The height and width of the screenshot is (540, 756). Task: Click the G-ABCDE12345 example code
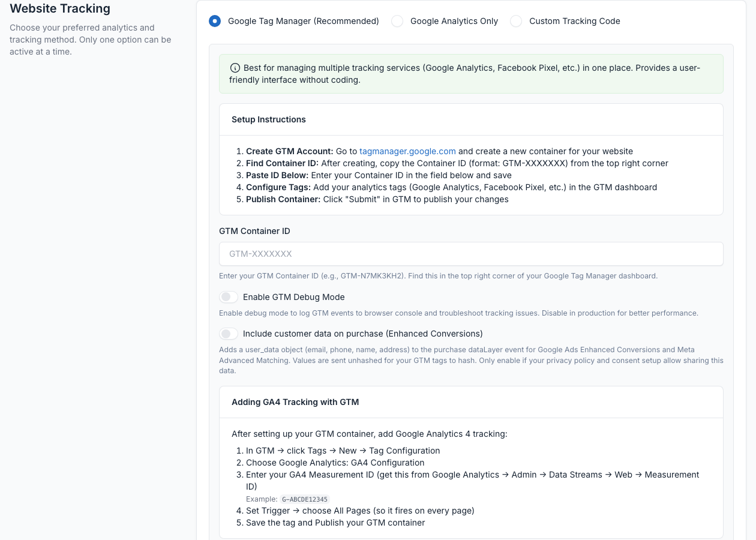click(305, 499)
